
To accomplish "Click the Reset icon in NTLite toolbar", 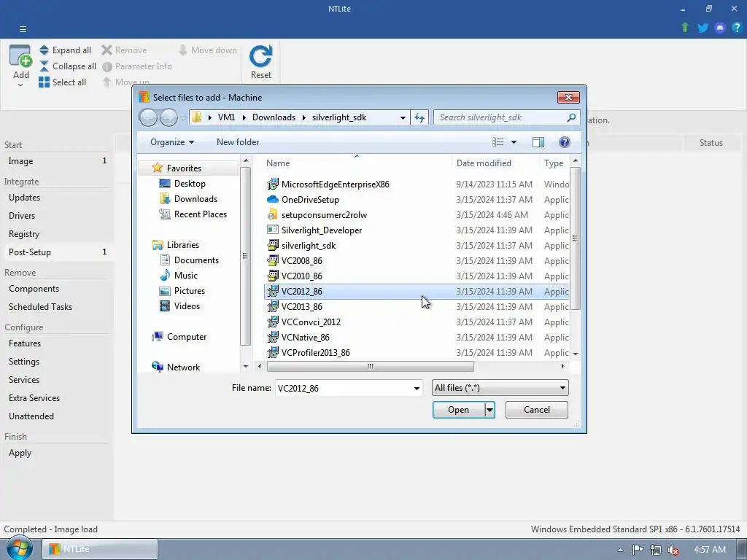I will click(261, 56).
